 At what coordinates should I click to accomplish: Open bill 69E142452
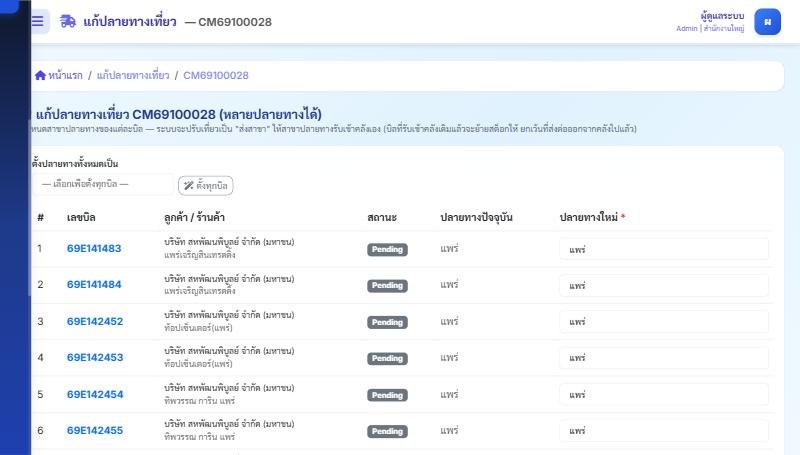click(95, 321)
